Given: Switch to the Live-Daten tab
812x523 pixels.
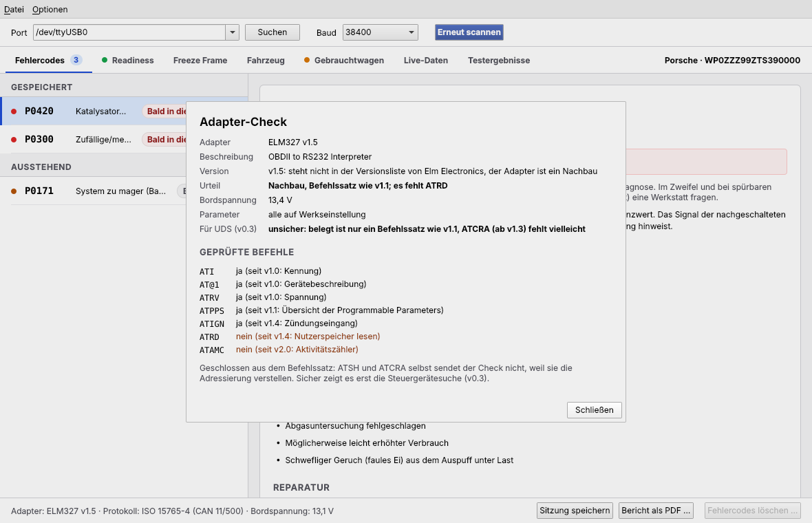Looking at the screenshot, I should click(426, 60).
